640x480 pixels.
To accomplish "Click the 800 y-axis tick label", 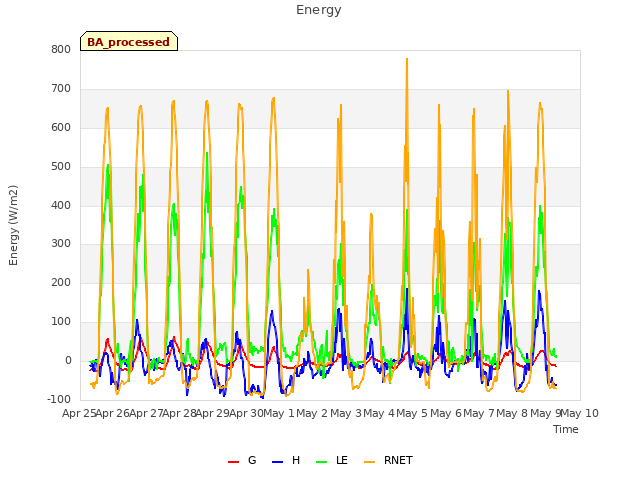I will click(x=61, y=50).
